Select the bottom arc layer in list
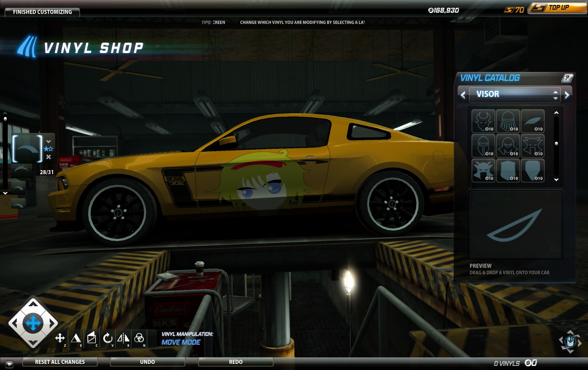The width and height of the screenshot is (588, 370). (18, 202)
